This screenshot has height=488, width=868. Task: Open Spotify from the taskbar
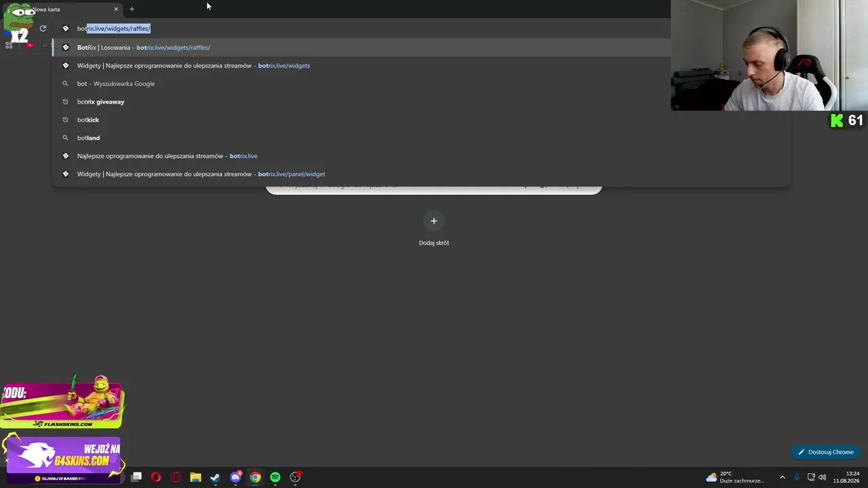[275, 477]
